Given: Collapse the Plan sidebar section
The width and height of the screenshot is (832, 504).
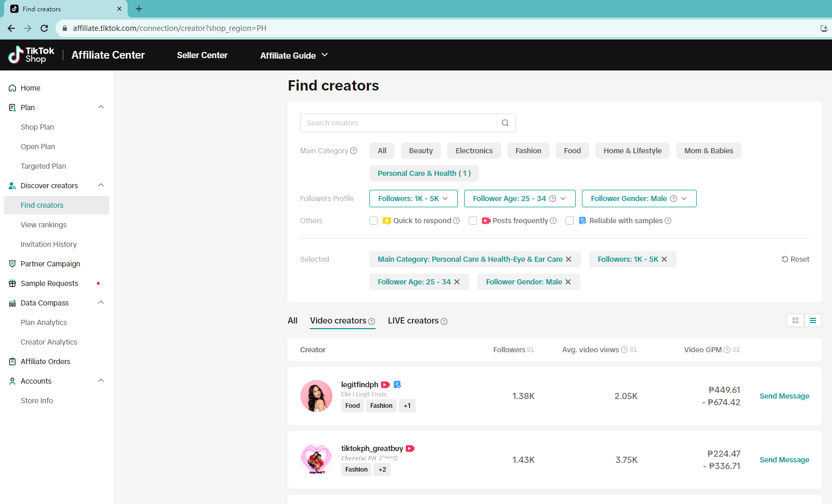Looking at the screenshot, I should tap(101, 107).
